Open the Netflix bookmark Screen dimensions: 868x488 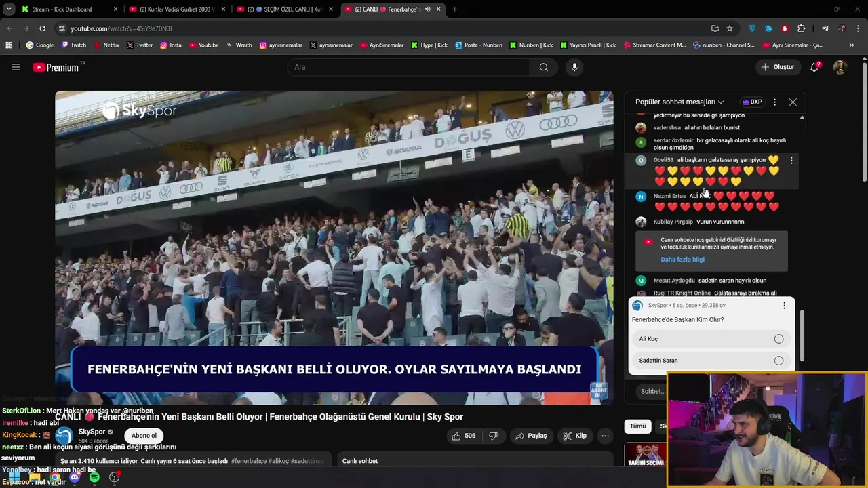click(106, 45)
